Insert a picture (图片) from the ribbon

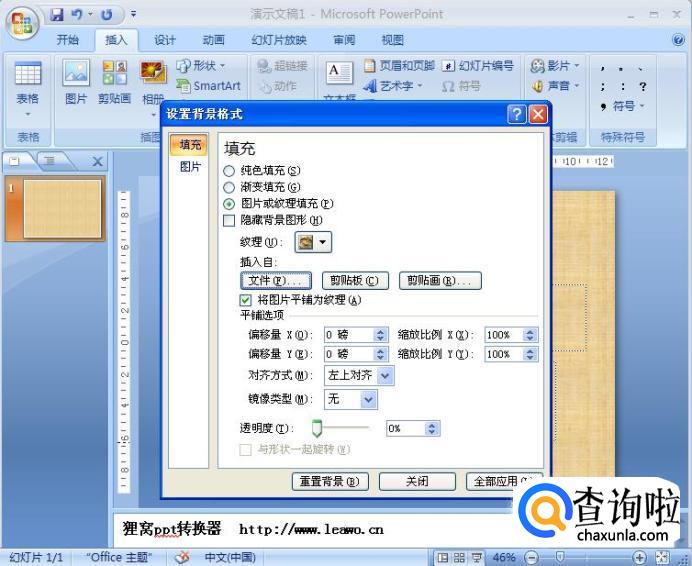tap(76, 83)
